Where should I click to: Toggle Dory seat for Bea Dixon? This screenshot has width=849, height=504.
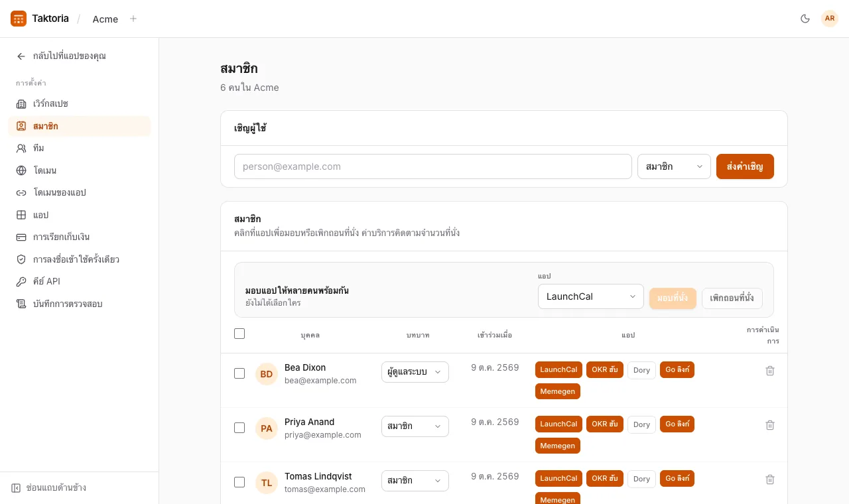pos(641,370)
